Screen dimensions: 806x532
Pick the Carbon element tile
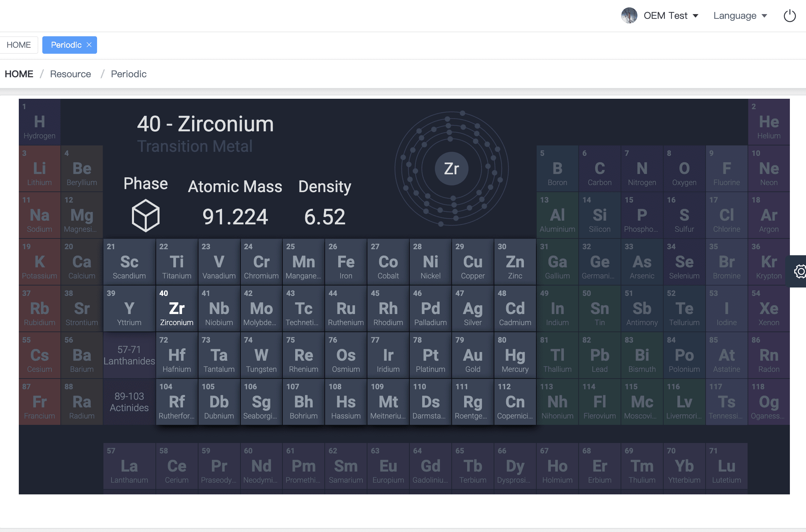pyautogui.click(x=599, y=169)
